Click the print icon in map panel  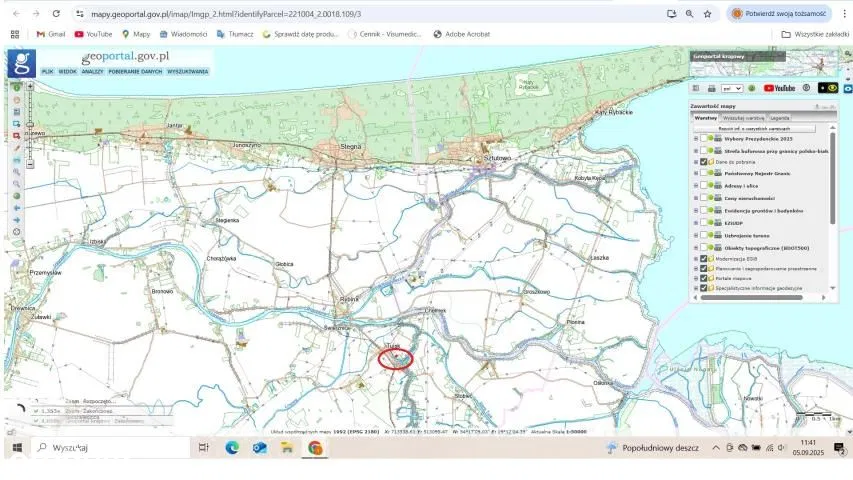(x=711, y=88)
